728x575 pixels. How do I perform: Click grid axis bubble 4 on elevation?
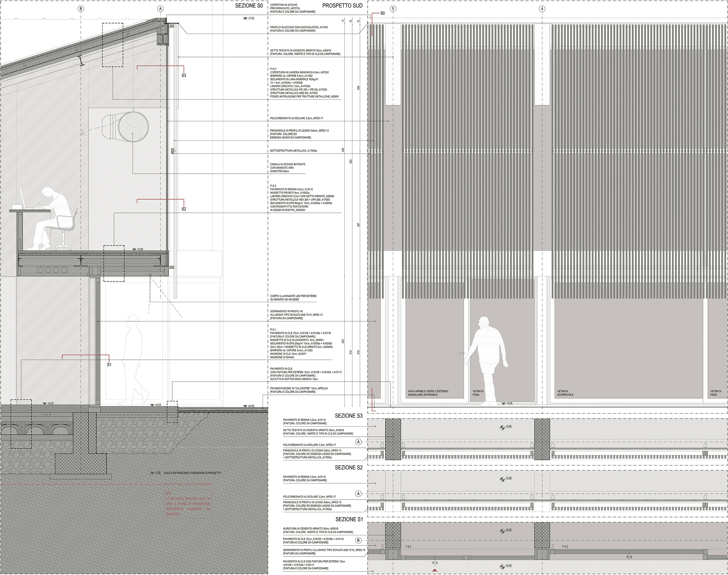[542, 9]
